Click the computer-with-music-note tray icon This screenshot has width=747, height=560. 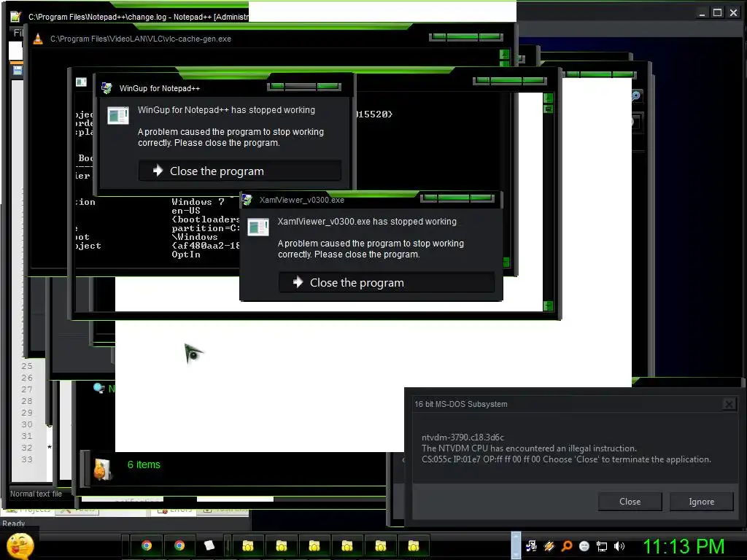(x=531, y=546)
